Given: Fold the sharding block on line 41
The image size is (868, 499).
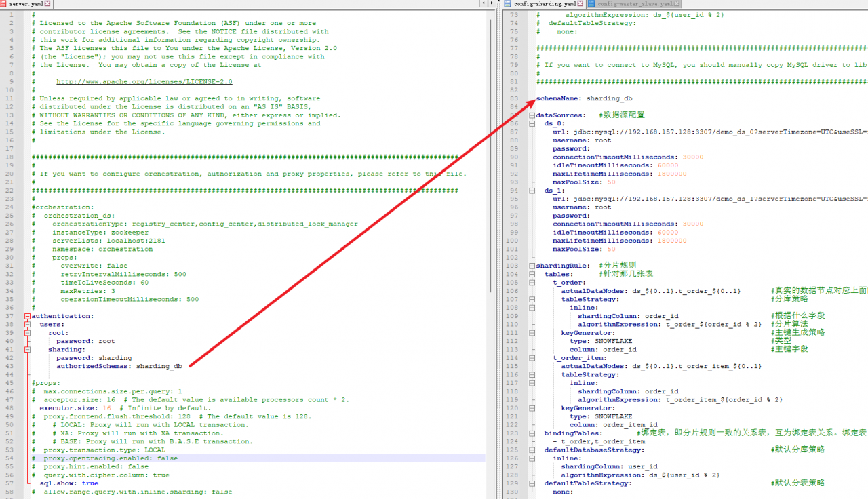Looking at the screenshot, I should click(27, 349).
